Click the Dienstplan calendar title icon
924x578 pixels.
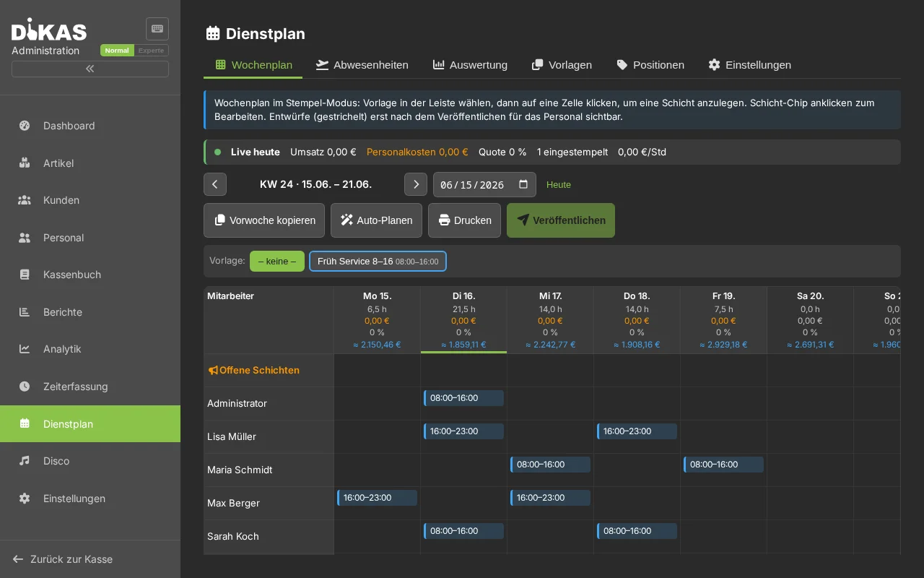213,33
